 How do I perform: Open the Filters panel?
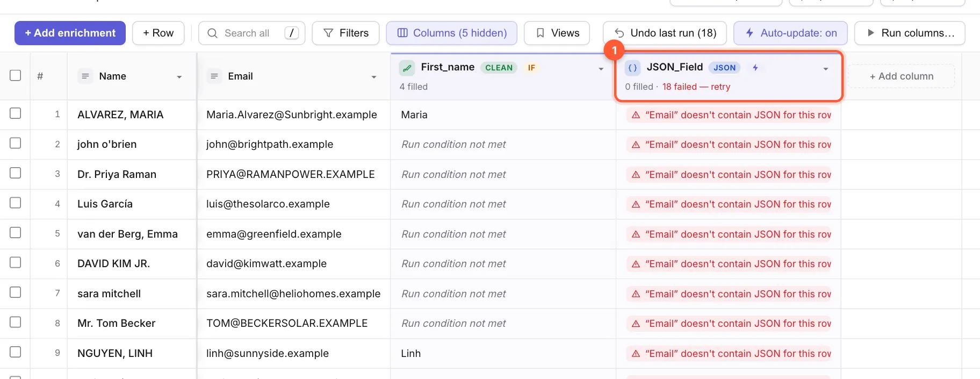[345, 33]
